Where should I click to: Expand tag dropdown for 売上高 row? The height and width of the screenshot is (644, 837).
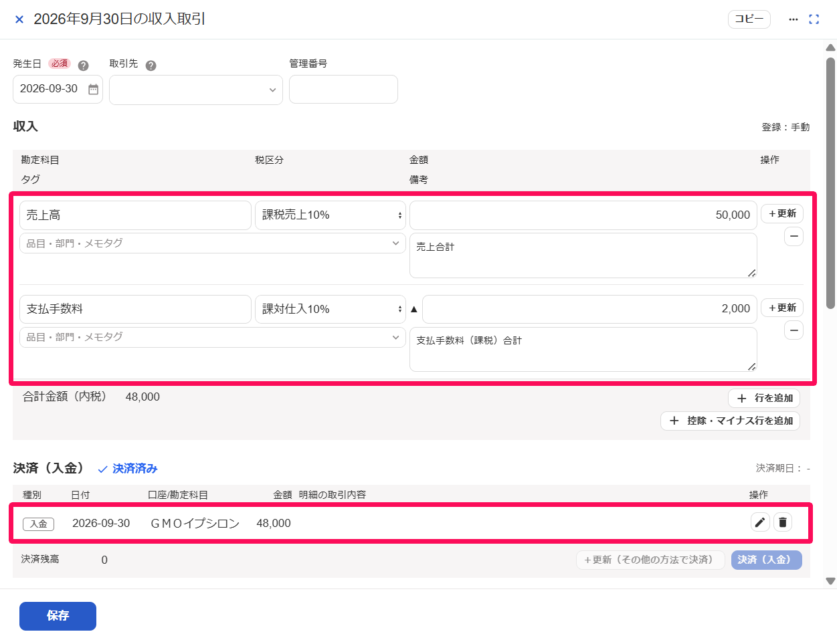213,243
